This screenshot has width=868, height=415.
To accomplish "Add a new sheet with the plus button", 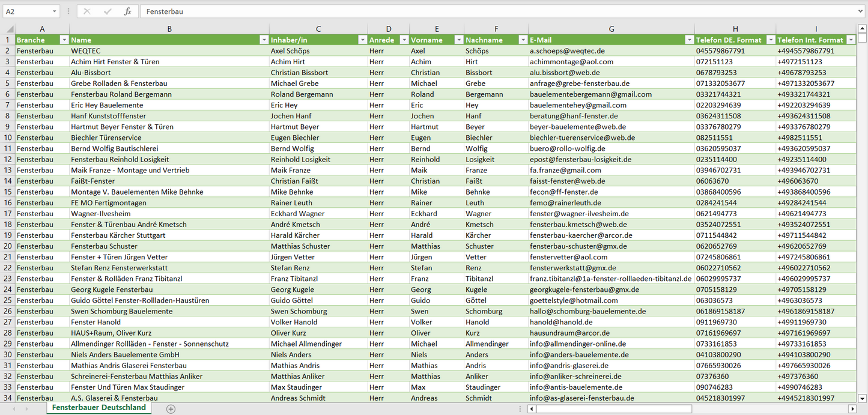I will (171, 408).
